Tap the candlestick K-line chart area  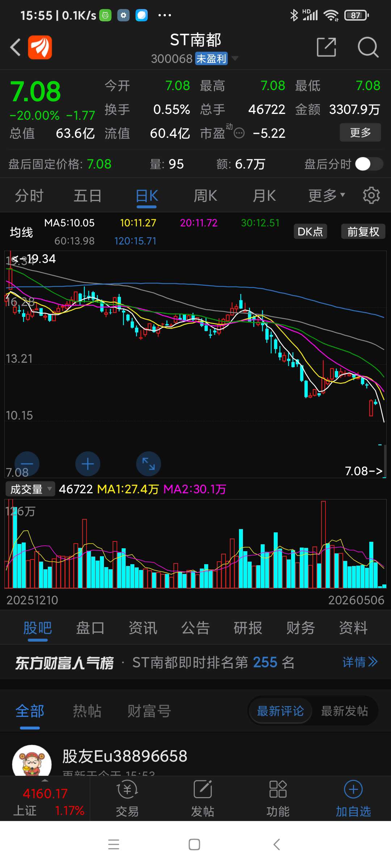(195, 364)
